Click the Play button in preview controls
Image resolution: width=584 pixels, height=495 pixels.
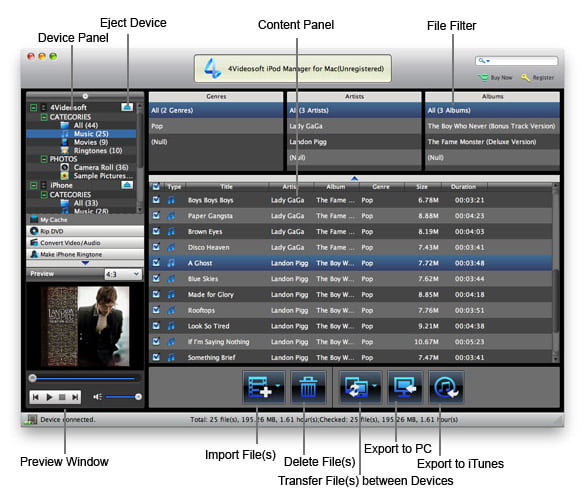pyautogui.click(x=49, y=397)
